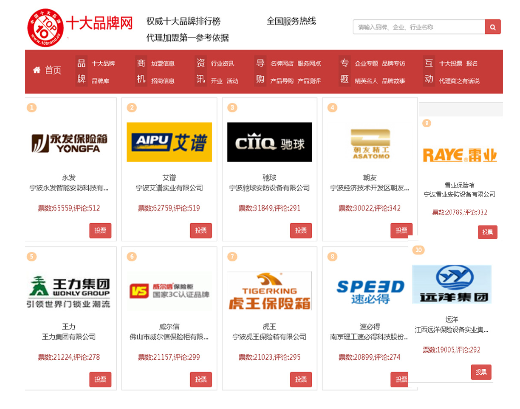The width and height of the screenshot is (520, 409).
Task: Open the 远洋 brand name link
Action: click(452, 319)
